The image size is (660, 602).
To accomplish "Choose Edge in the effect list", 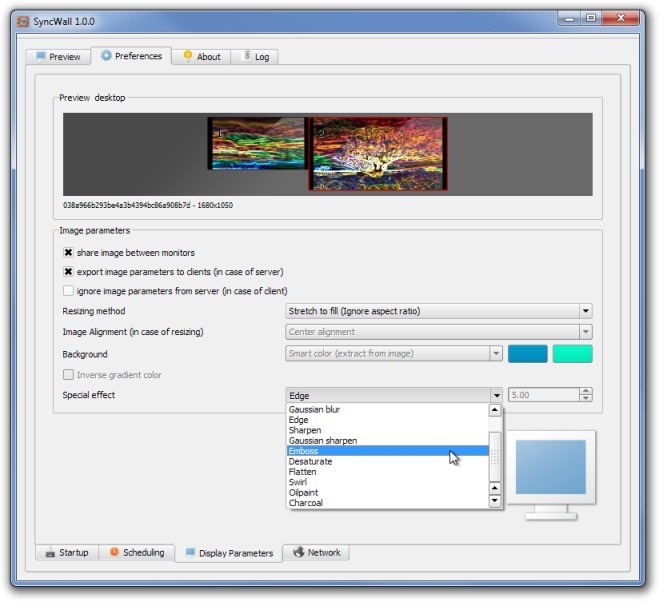I will pyautogui.click(x=387, y=420).
